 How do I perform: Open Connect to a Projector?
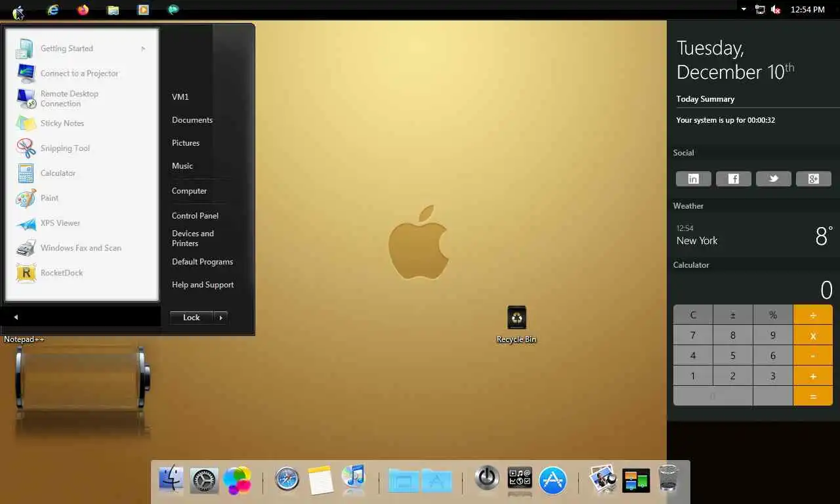tap(81, 73)
